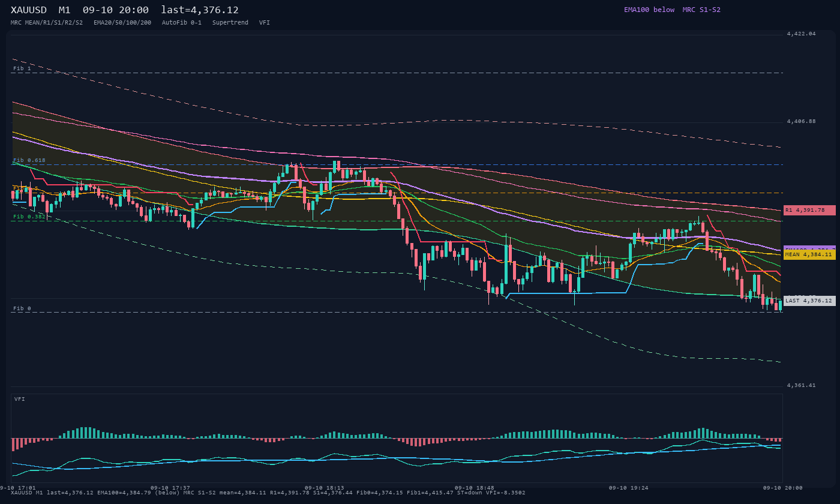Viewport: 840px width, 504px height.
Task: Select the MEAN 4,384.11 price tag
Action: point(809,254)
